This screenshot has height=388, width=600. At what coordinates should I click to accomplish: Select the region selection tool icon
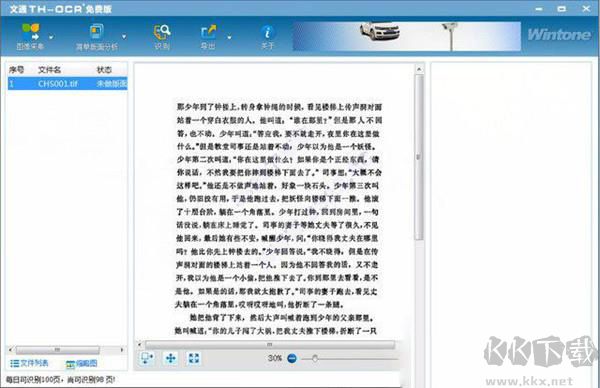[147, 359]
